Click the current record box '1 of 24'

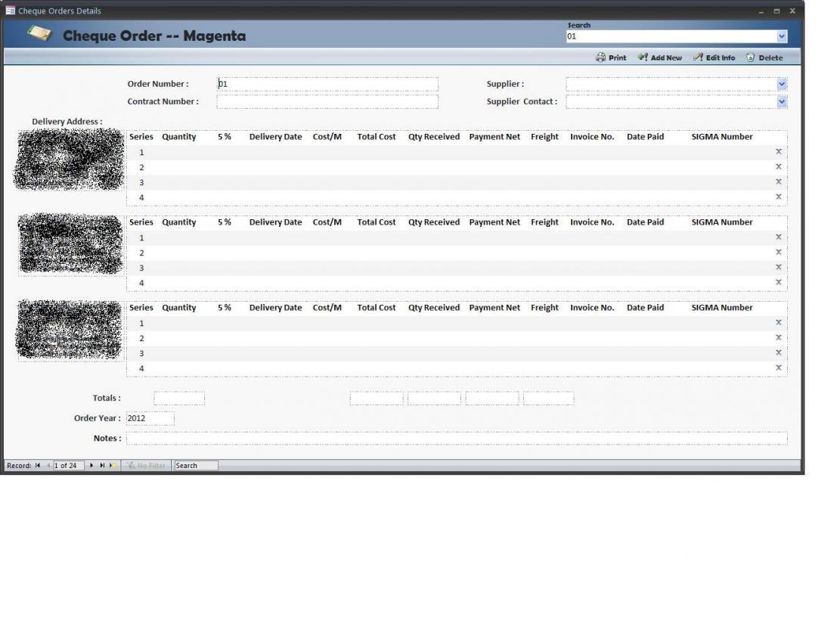69,466
